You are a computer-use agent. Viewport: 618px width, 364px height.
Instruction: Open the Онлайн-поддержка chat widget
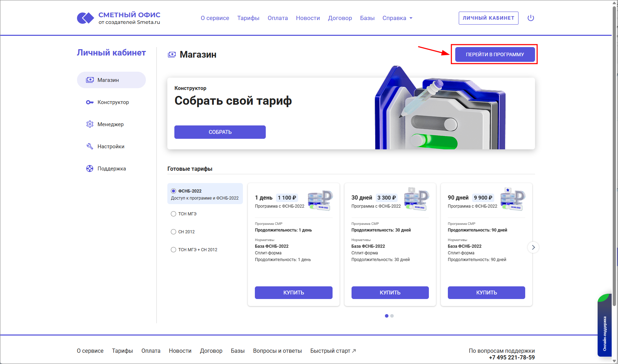pyautogui.click(x=605, y=325)
